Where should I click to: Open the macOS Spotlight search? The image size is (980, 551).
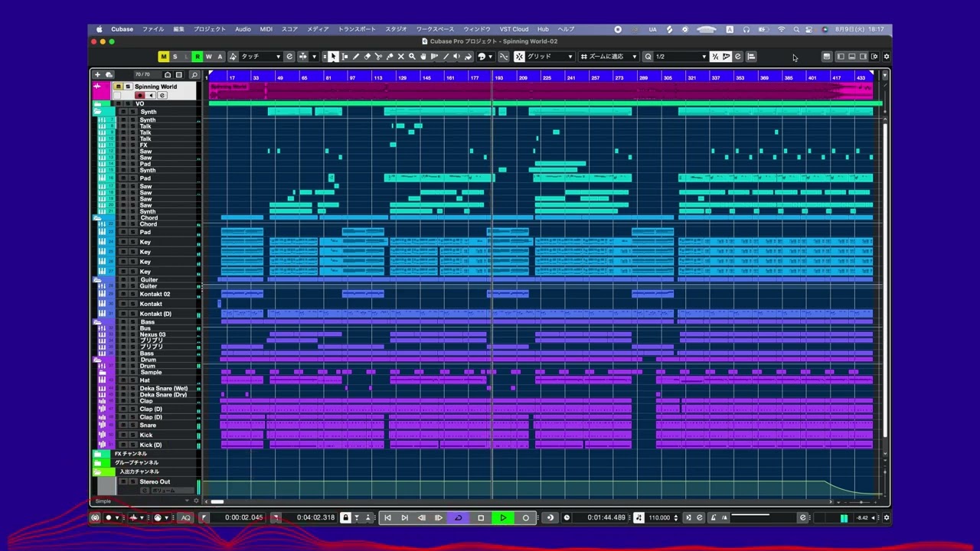pyautogui.click(x=796, y=29)
